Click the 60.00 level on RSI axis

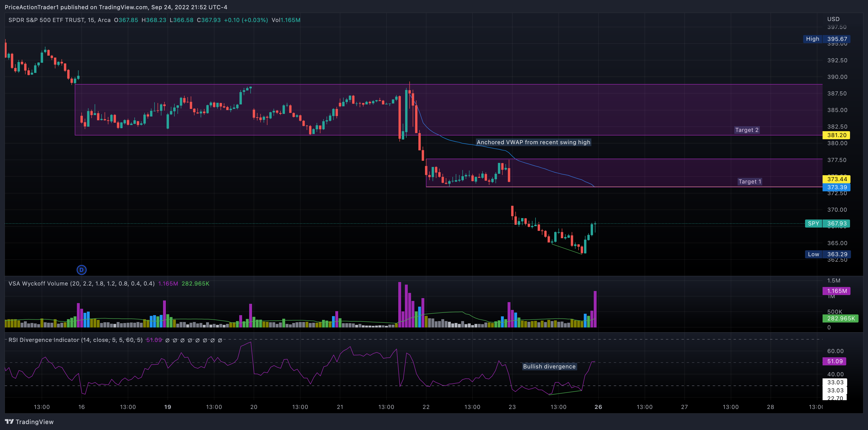click(835, 351)
